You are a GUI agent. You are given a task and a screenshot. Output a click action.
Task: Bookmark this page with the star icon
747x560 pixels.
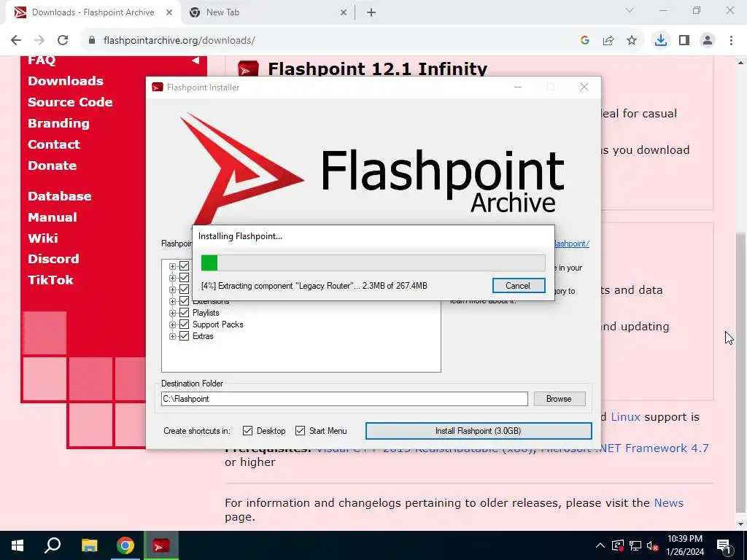632,41
